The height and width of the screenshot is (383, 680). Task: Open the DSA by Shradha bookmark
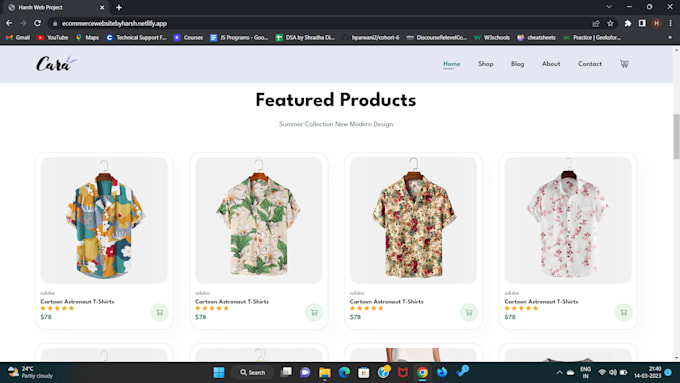[x=305, y=37]
